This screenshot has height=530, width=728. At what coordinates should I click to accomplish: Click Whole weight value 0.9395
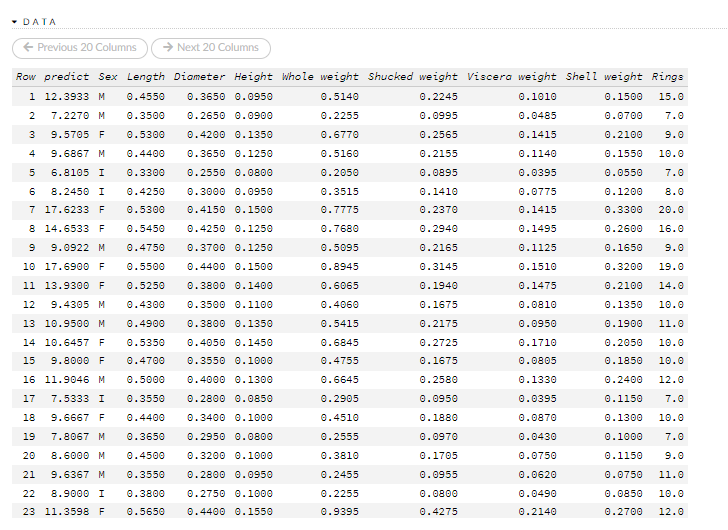tap(339, 512)
